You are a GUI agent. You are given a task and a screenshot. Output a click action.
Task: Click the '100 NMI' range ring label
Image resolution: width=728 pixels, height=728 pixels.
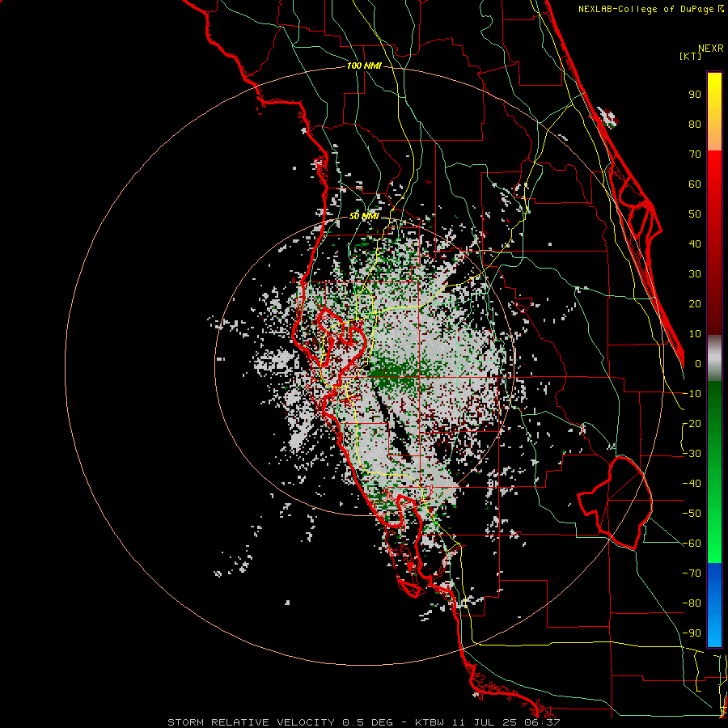click(364, 66)
